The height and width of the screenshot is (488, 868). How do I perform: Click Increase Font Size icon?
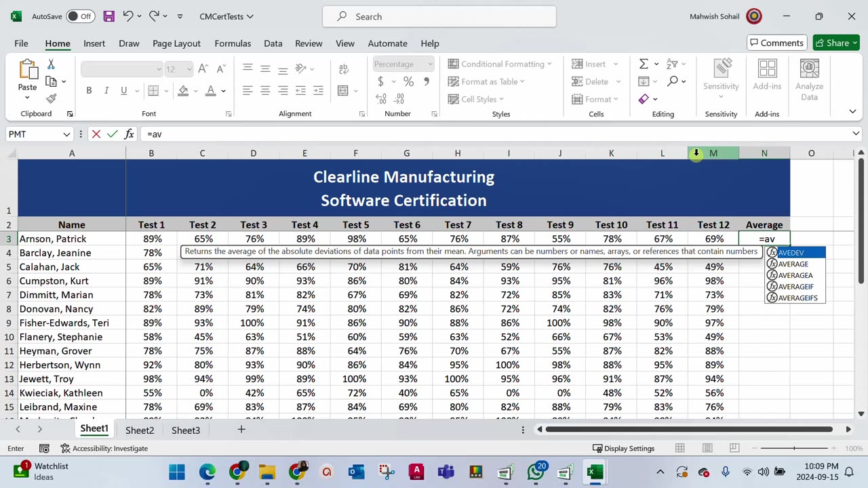coord(203,69)
